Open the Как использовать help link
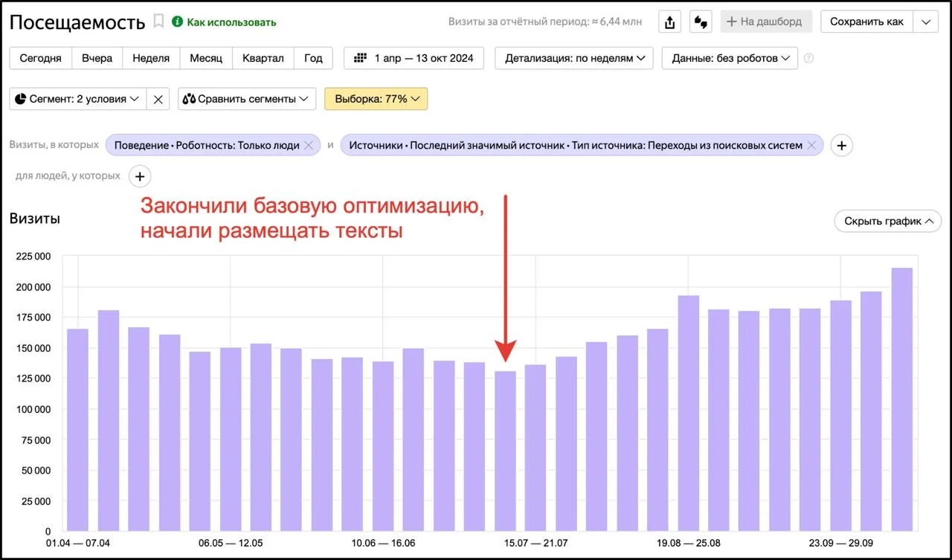 (224, 22)
